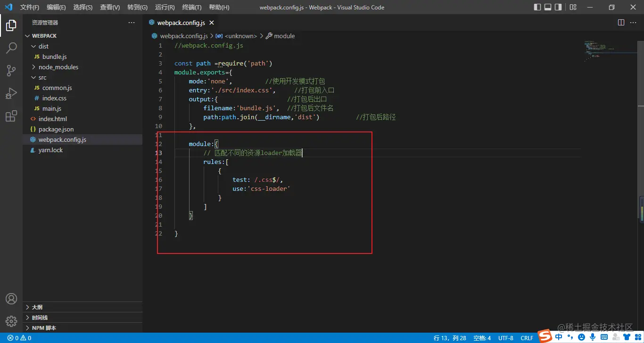Open the Explorer view in activity bar
644x343 pixels.
click(11, 25)
